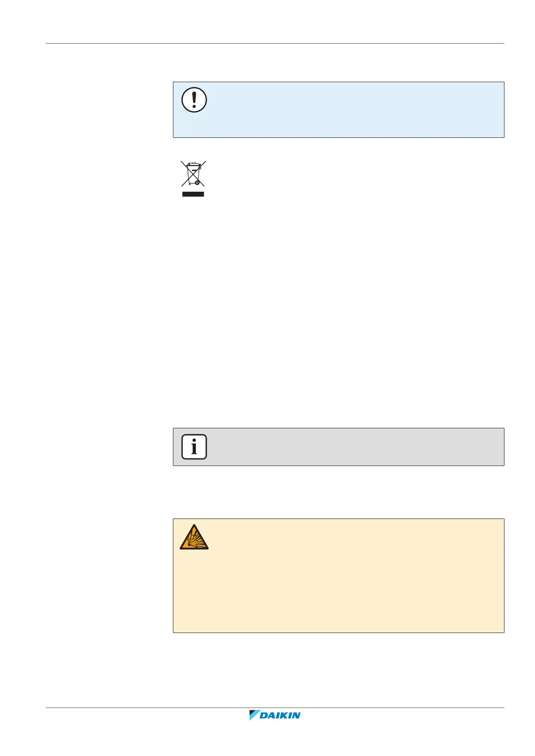Click inside the gray information box

[x=338, y=447]
